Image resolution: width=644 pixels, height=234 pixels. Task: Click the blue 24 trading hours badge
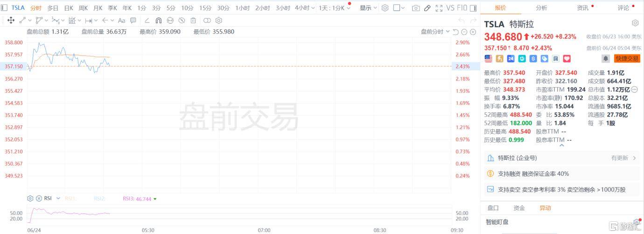511,58
